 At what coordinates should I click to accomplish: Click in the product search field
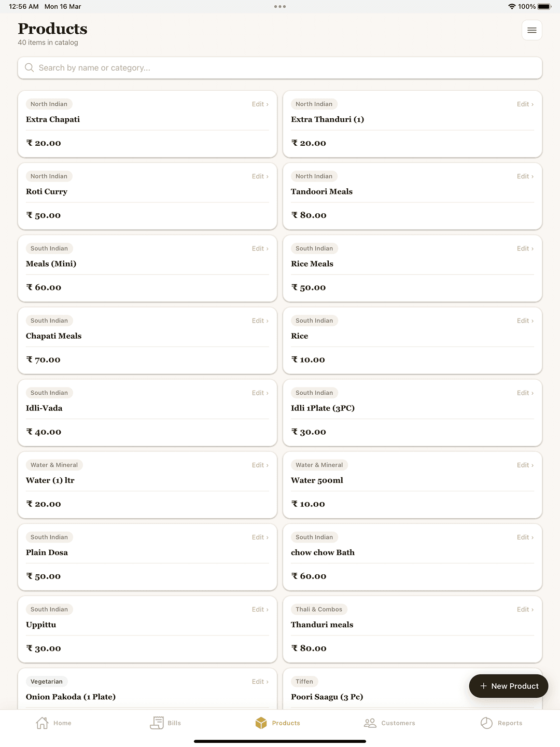280,68
